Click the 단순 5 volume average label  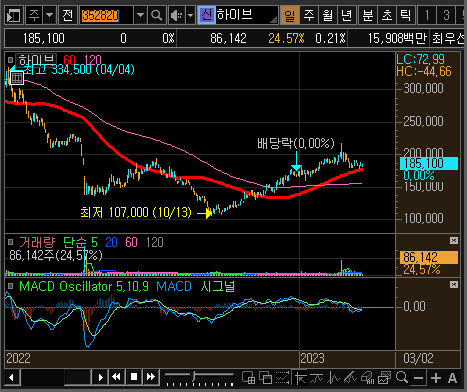click(80, 242)
